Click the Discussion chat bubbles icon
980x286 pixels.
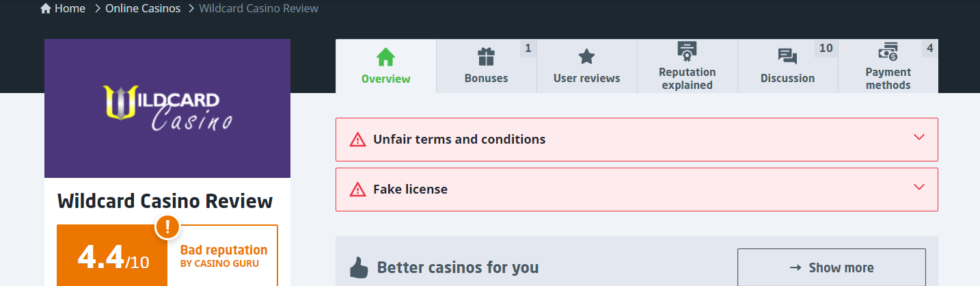point(787,57)
